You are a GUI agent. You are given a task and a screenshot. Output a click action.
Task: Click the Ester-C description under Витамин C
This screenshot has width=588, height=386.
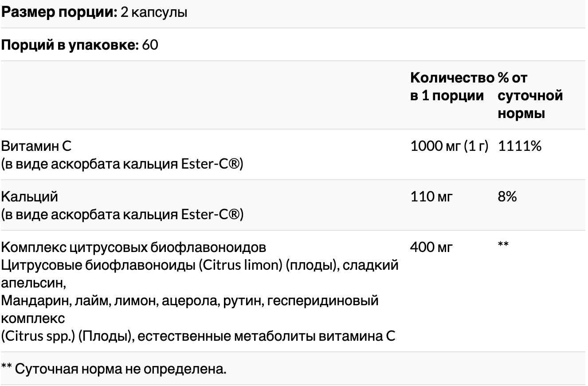point(122,164)
